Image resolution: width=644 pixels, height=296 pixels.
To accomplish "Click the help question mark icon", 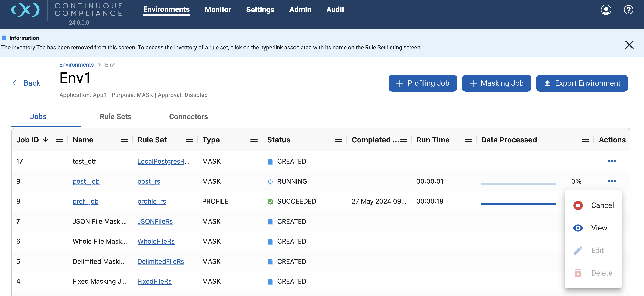I will [628, 10].
